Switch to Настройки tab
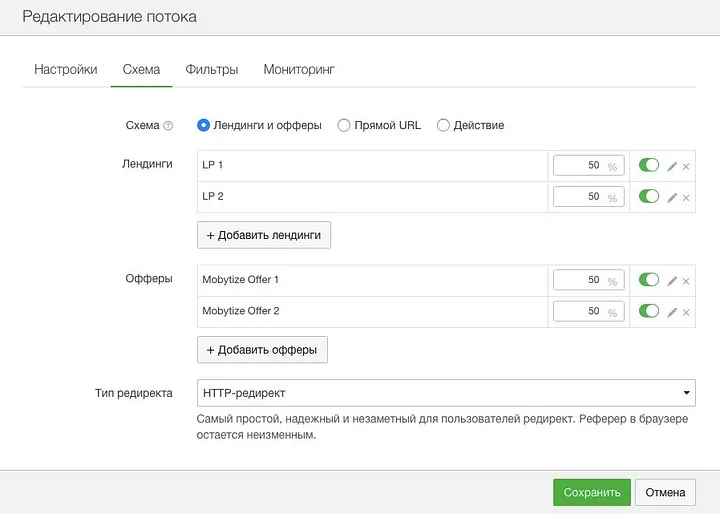The height and width of the screenshot is (514, 720). 66,69
